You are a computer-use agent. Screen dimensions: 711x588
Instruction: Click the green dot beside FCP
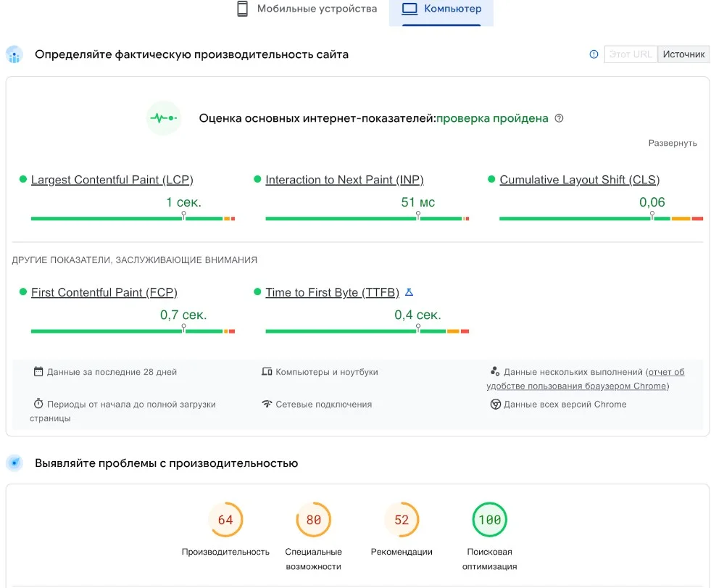point(23,291)
